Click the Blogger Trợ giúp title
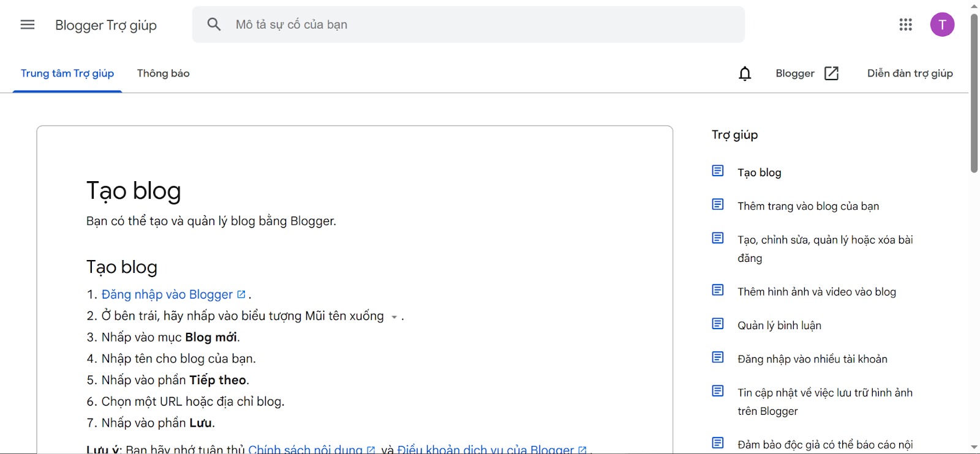Image resolution: width=980 pixels, height=454 pixels. click(x=106, y=25)
